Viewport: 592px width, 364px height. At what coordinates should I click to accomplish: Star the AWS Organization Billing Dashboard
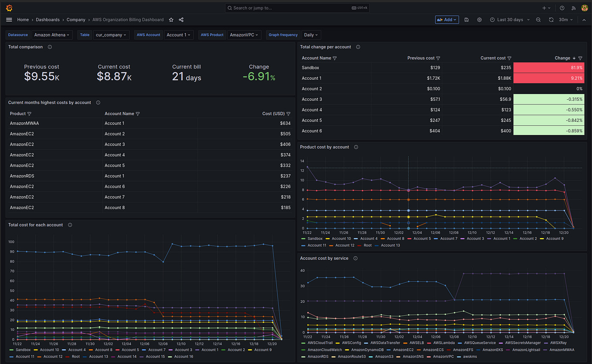pos(171,20)
